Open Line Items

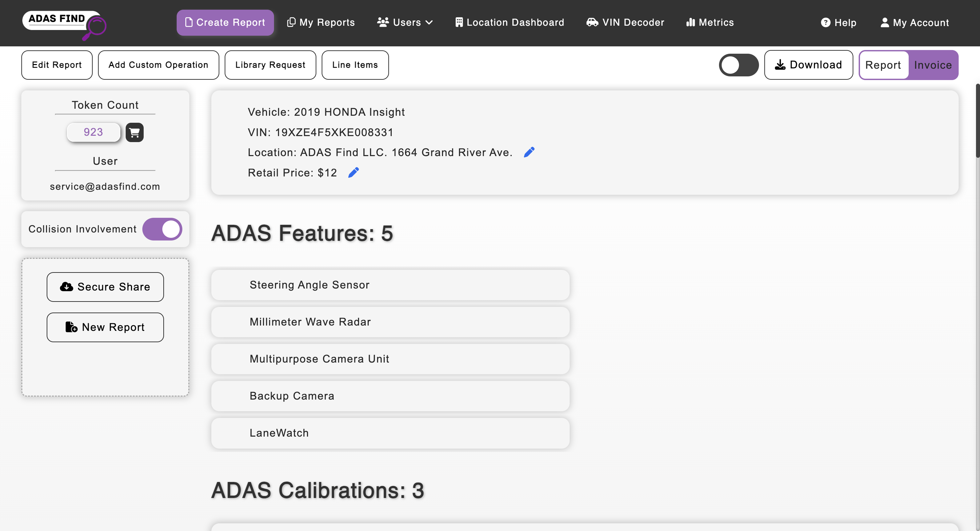pos(355,65)
